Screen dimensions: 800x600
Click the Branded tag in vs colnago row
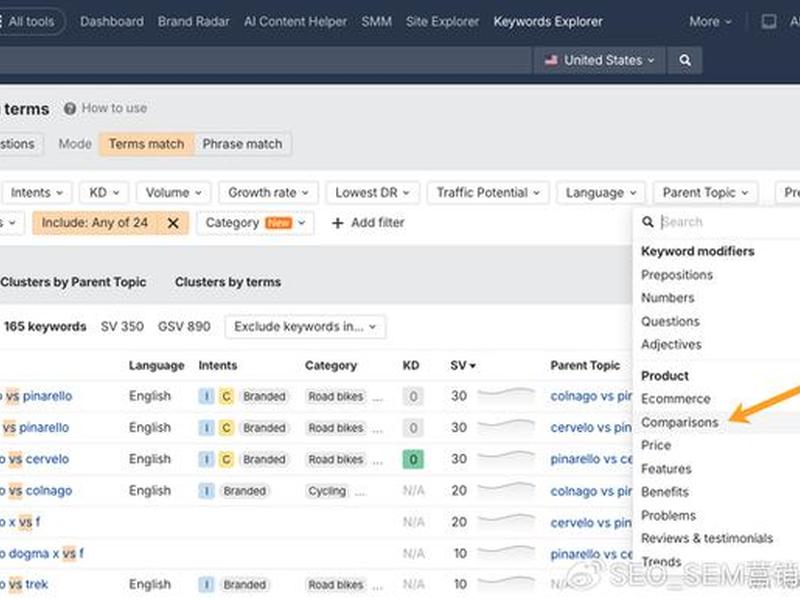pyautogui.click(x=244, y=491)
